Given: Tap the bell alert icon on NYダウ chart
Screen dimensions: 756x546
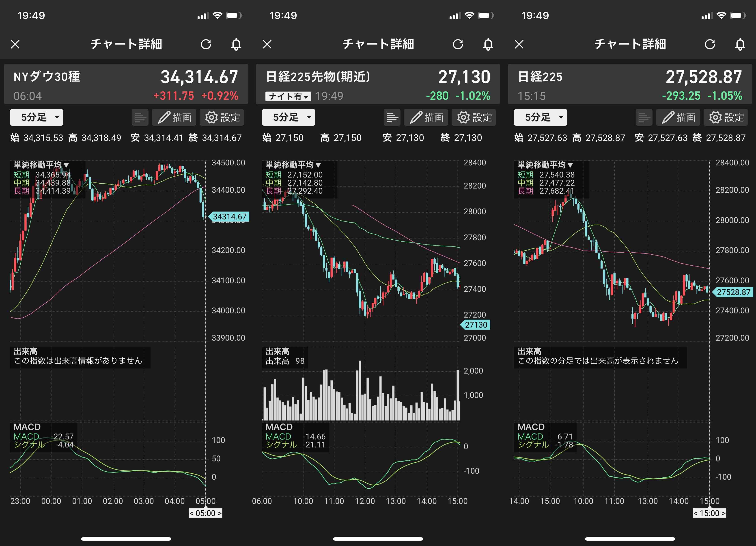Looking at the screenshot, I should point(236,44).
